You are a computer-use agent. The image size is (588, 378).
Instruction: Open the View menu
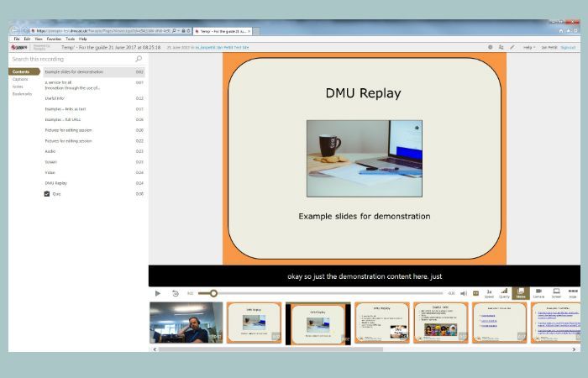click(39, 39)
